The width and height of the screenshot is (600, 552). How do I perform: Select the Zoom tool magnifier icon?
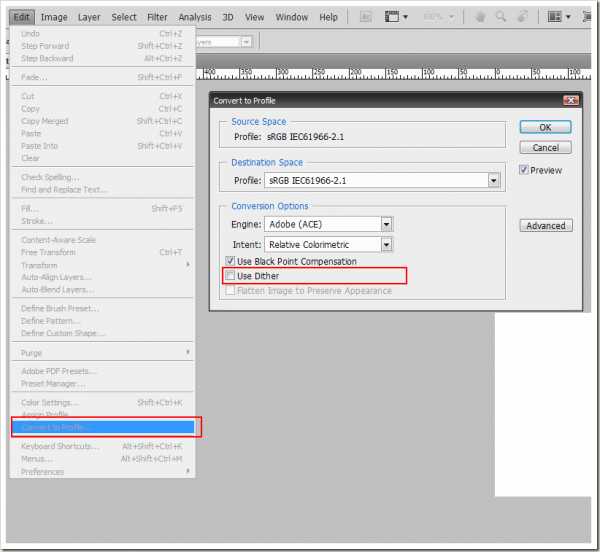(501, 17)
